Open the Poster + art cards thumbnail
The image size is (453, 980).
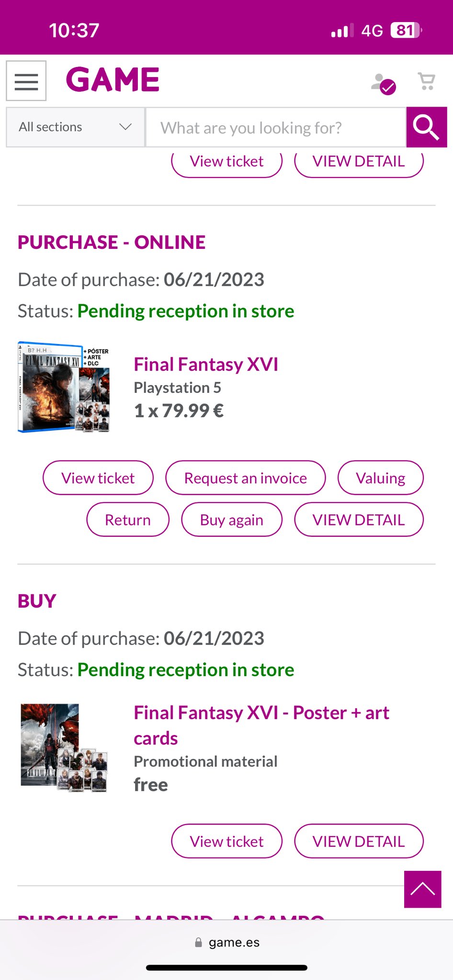[64, 747]
